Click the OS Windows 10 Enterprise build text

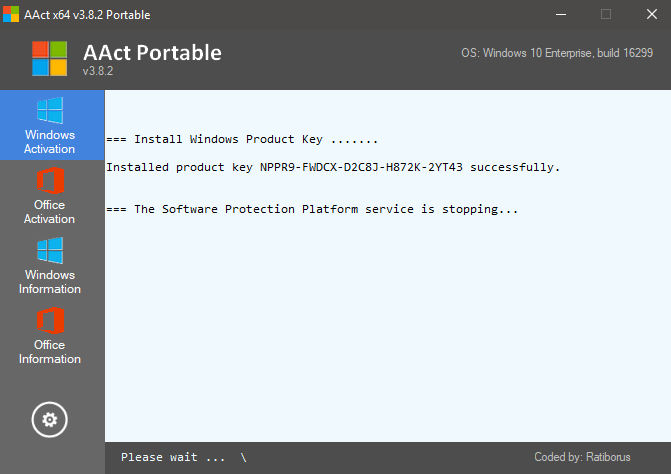[557, 52]
